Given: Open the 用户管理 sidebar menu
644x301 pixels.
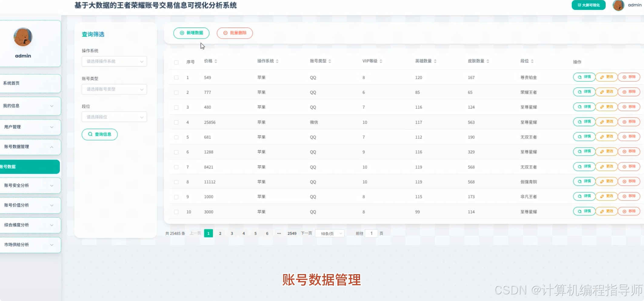Looking at the screenshot, I should (x=30, y=127).
